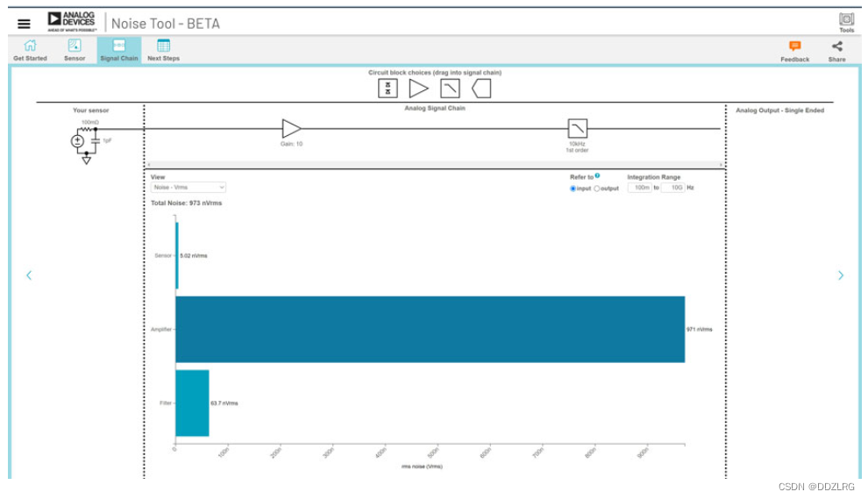Click the Refer to help icon

point(597,175)
